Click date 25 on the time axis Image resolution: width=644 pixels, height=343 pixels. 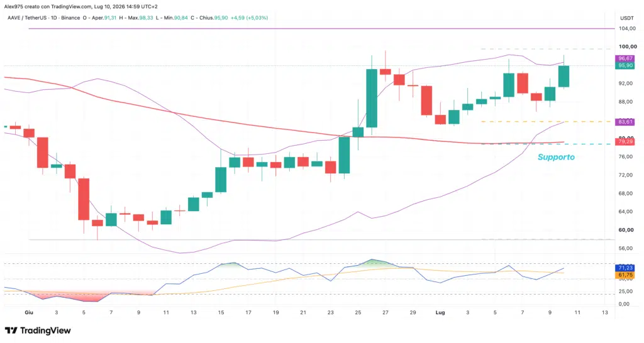[x=358, y=313]
